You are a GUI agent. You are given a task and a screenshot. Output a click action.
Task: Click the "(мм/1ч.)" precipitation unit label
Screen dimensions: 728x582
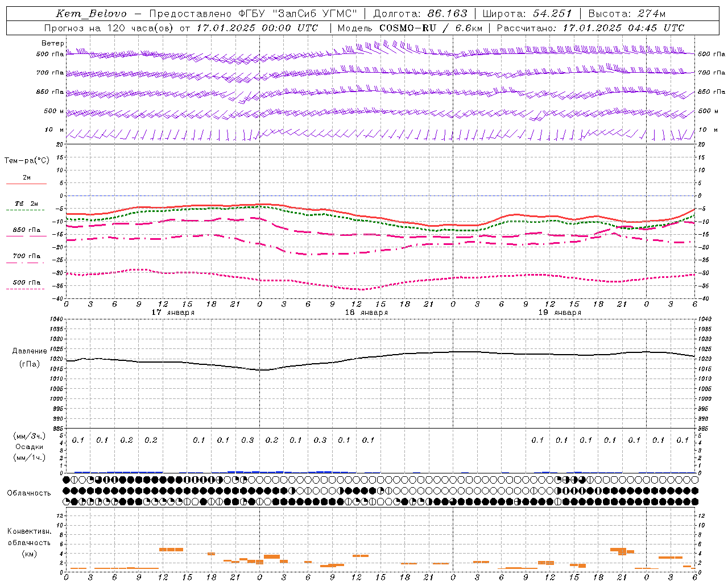tap(30, 458)
